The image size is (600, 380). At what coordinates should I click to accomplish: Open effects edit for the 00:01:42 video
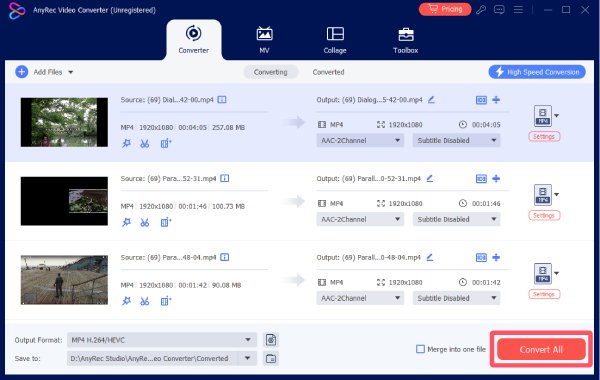[126, 301]
